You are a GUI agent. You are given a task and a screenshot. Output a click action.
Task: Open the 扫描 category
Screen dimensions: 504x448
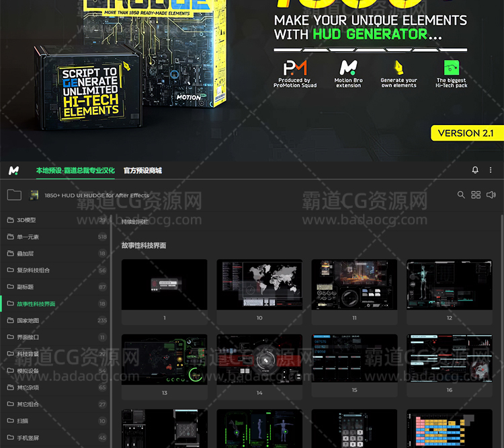(x=55, y=421)
